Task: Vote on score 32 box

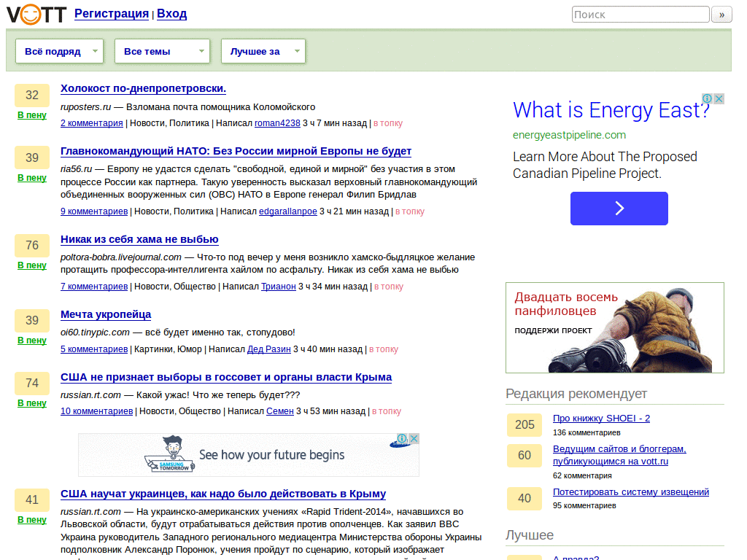Action: (32, 96)
